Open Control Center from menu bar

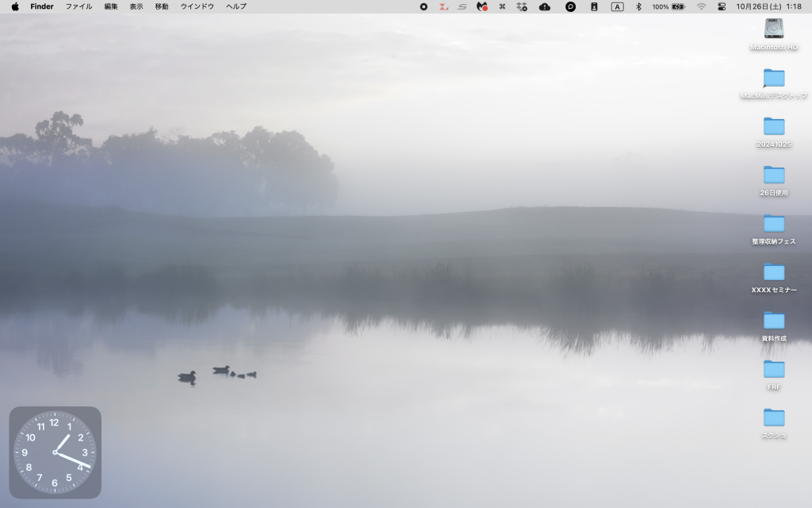722,6
